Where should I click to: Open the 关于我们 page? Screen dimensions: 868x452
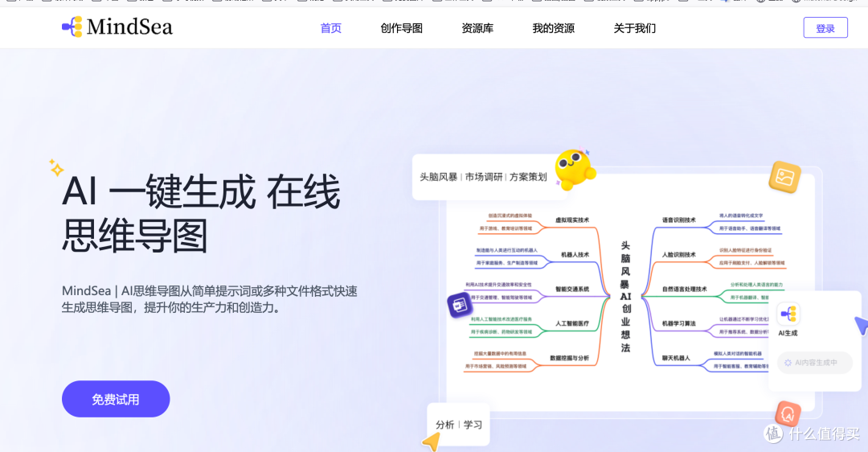(x=634, y=28)
